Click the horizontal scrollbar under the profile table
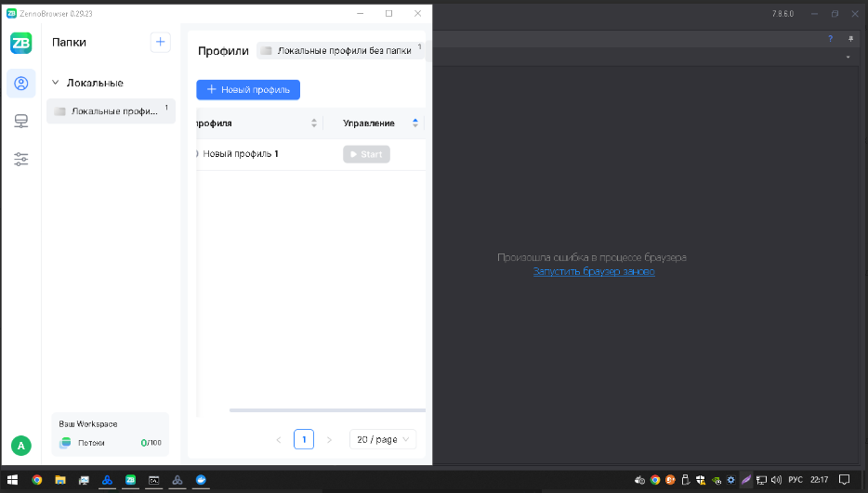Viewport: 868px width, 493px height. point(327,410)
